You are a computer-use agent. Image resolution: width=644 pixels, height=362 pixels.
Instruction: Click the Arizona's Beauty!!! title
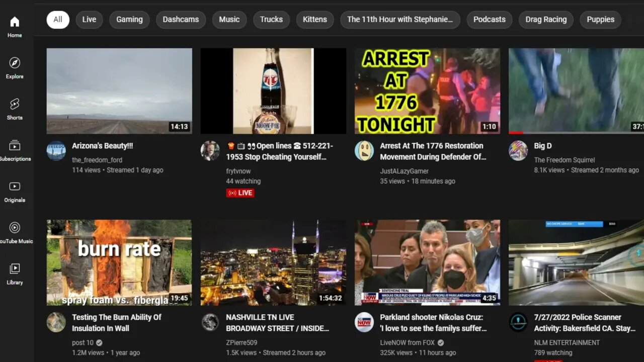tap(102, 146)
